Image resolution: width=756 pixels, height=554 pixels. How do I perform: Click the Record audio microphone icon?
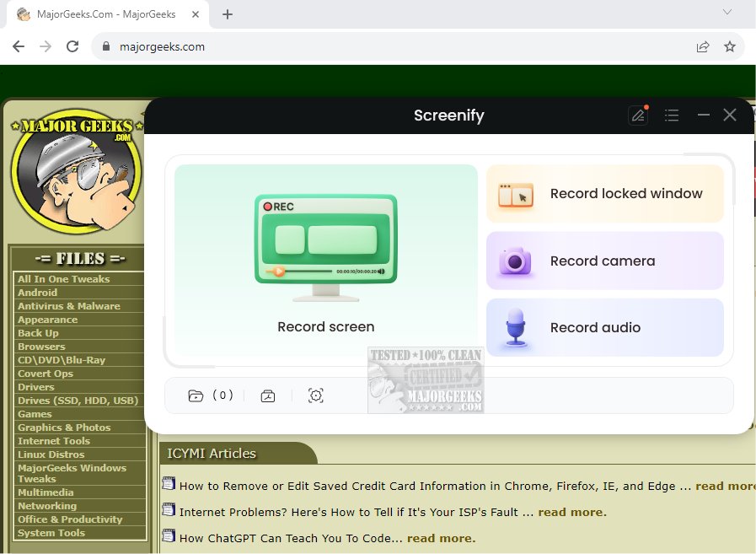click(x=514, y=327)
